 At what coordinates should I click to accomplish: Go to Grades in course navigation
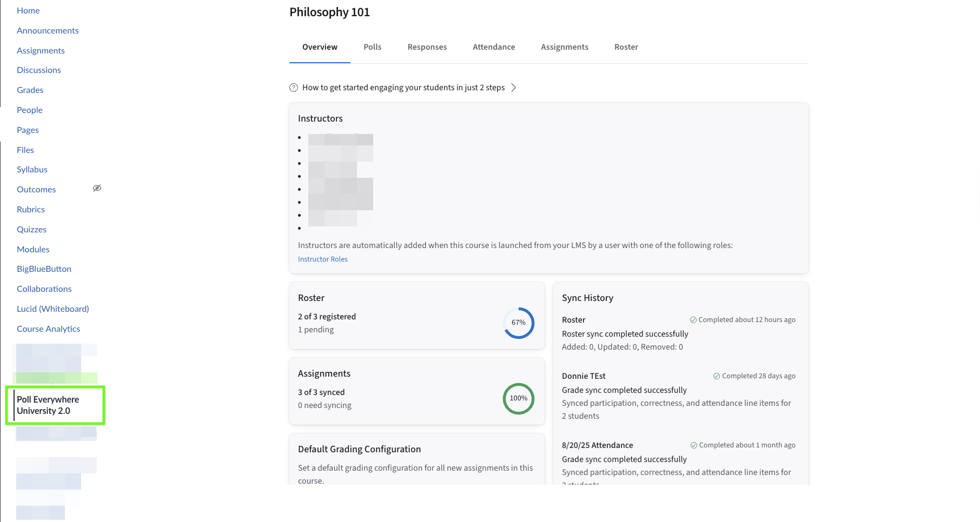tap(30, 90)
